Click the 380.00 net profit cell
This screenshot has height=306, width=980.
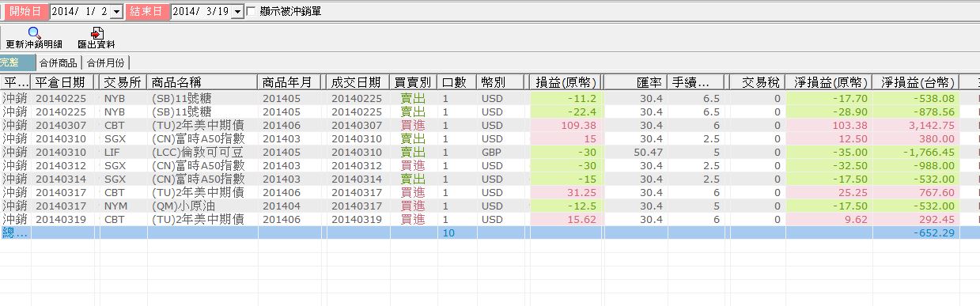point(916,139)
